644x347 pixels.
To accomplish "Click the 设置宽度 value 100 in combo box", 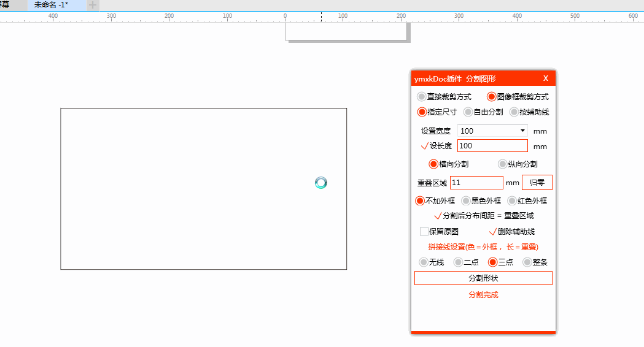I will pos(467,131).
